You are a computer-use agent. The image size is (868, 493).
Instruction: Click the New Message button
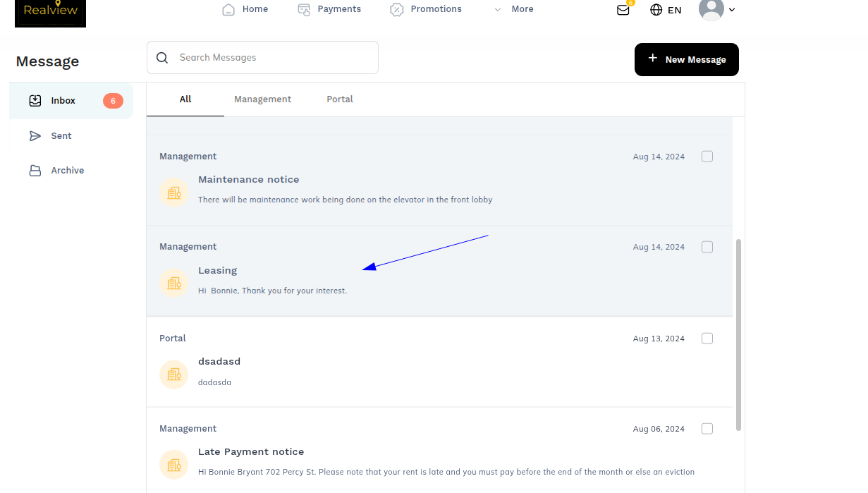(x=687, y=59)
